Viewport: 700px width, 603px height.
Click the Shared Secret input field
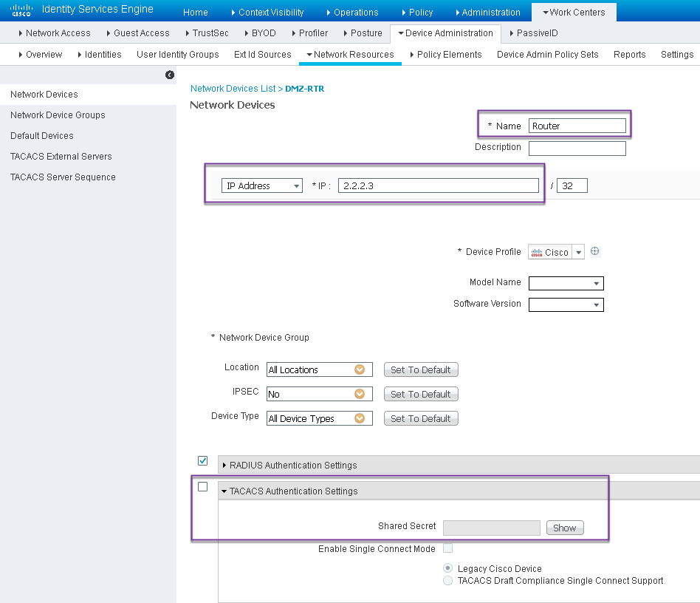click(492, 528)
